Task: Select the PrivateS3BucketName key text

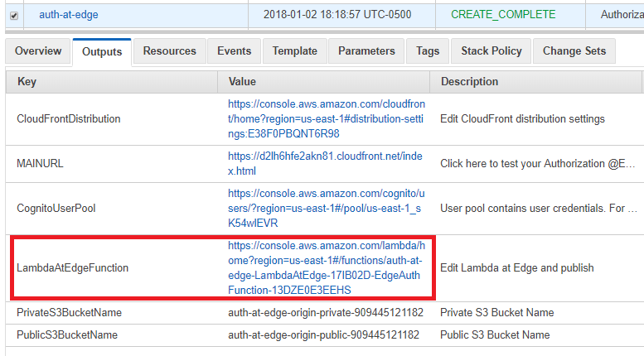Action: coord(69,312)
